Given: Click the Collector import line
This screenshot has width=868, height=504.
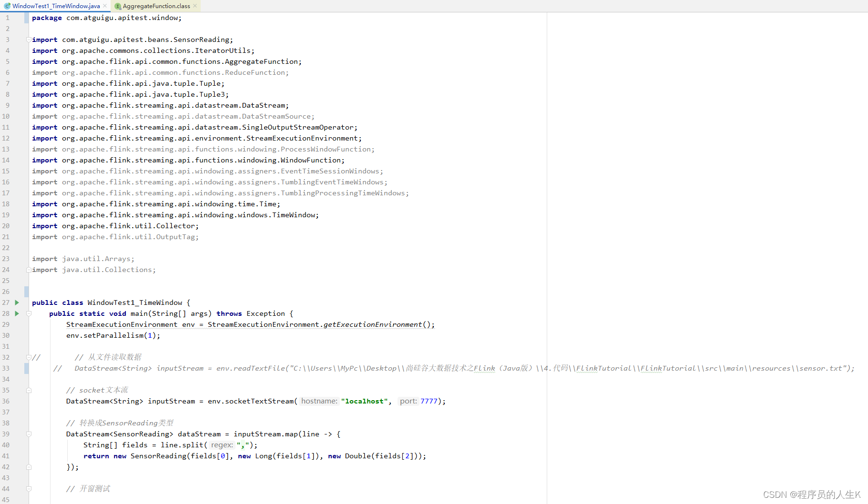Looking at the screenshot, I should pos(115,226).
